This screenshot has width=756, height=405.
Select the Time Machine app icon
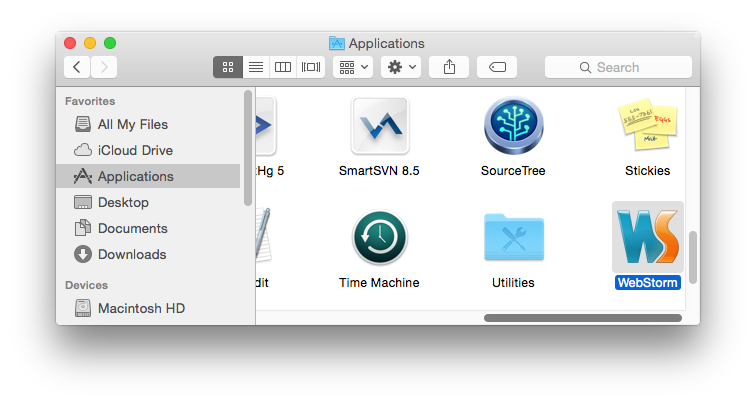(380, 237)
